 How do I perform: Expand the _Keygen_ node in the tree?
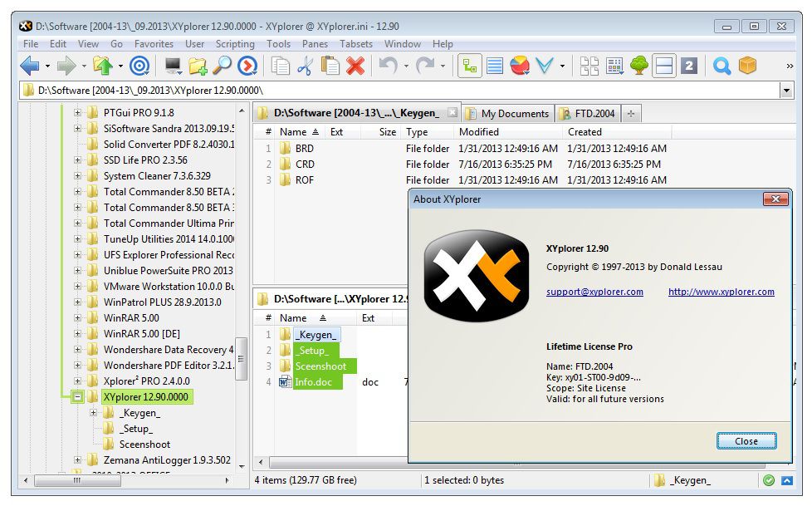pyautogui.click(x=93, y=413)
